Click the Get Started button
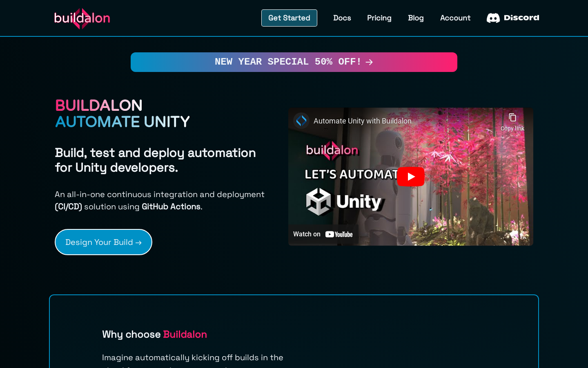The width and height of the screenshot is (588, 368). coord(289,18)
